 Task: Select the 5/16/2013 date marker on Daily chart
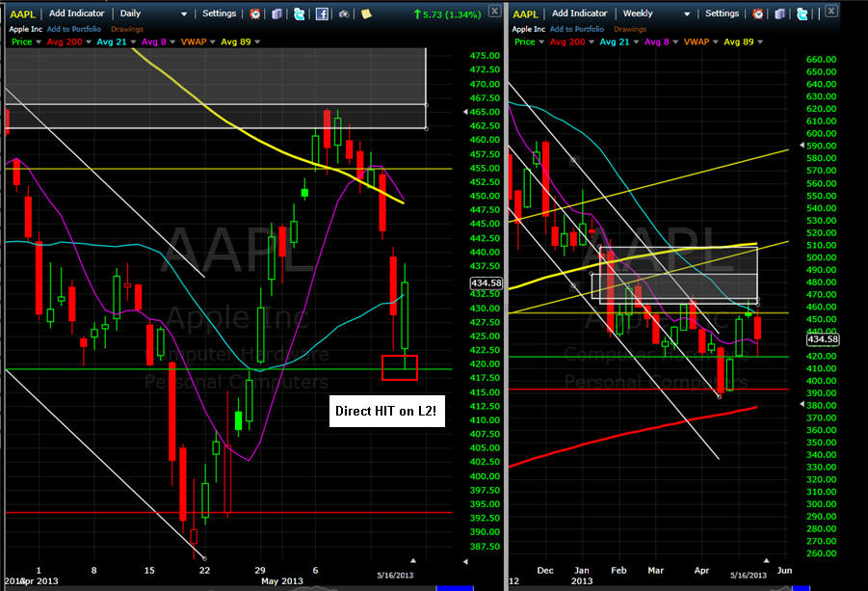(395, 575)
